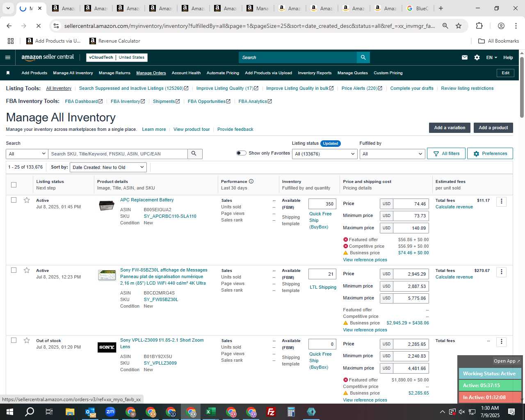Screen dimensions: 525x420
Task: Open the Help link in header
Action: coord(508,57)
